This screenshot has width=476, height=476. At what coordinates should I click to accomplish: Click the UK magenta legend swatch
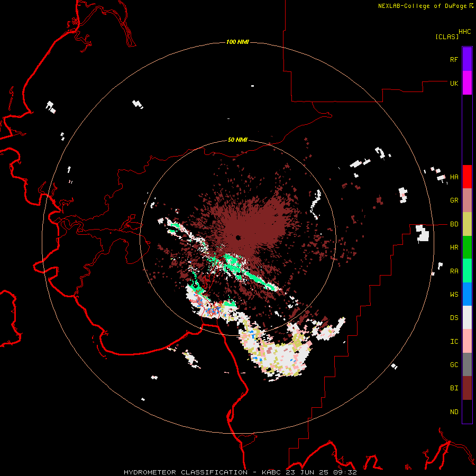tap(467, 83)
